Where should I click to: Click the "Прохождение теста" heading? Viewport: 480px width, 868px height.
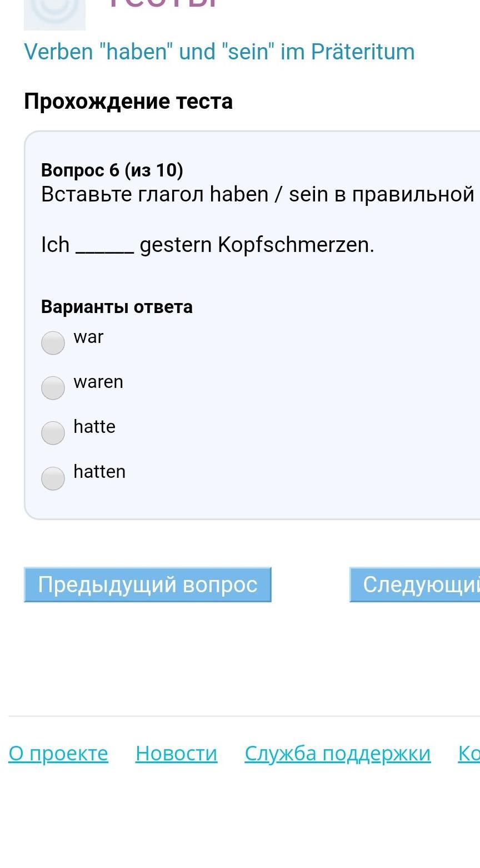[x=128, y=102]
